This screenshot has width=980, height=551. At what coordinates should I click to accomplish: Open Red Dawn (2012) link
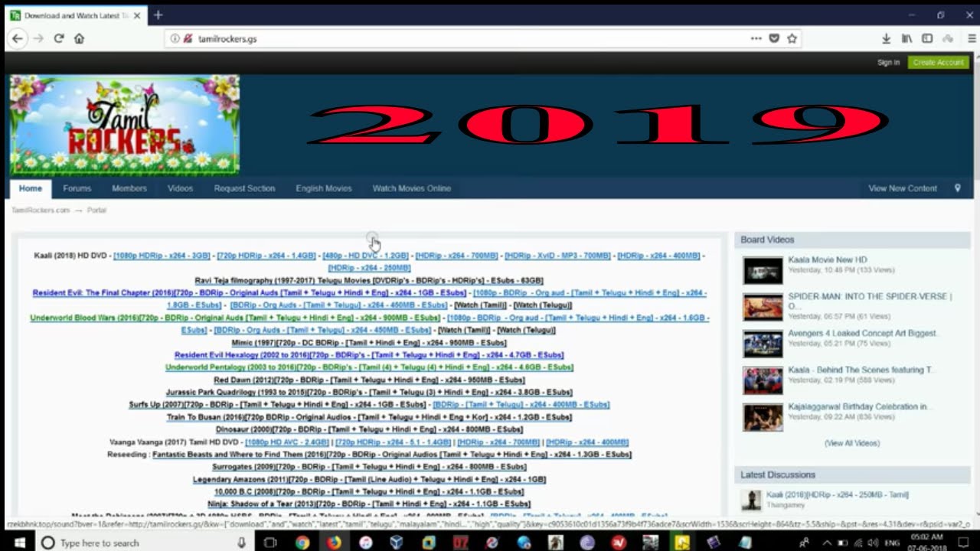369,380
